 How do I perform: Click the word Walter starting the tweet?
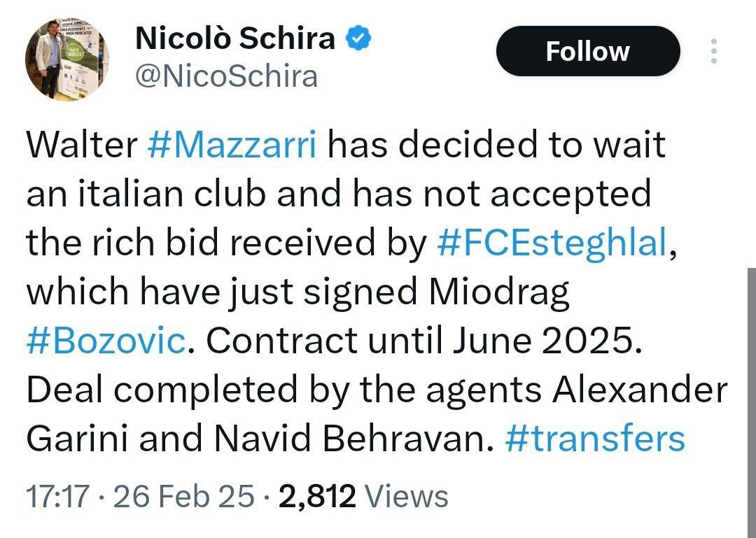click(82, 146)
